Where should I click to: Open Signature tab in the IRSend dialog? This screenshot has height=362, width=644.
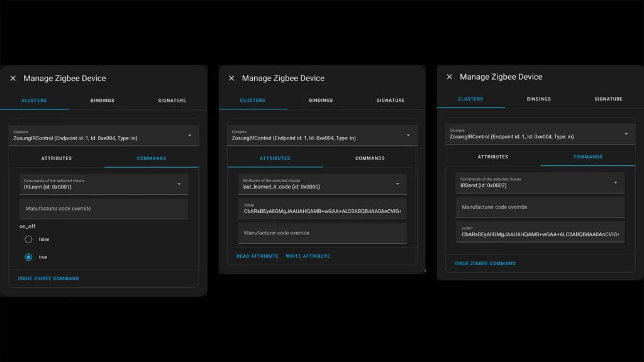(x=608, y=99)
